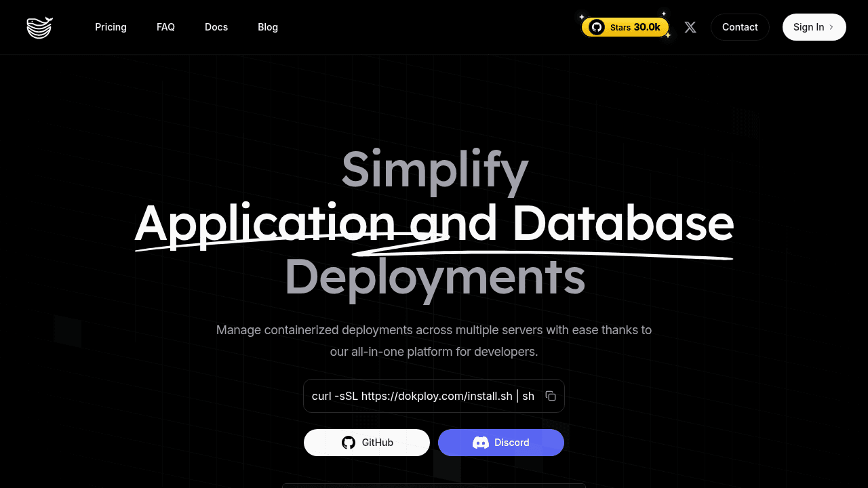Click the Contact button

coord(740,27)
